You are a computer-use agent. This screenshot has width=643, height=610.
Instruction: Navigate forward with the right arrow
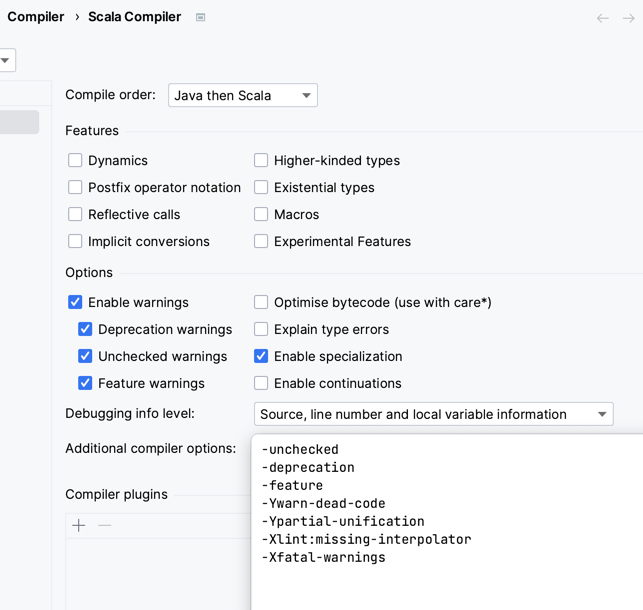click(x=629, y=18)
